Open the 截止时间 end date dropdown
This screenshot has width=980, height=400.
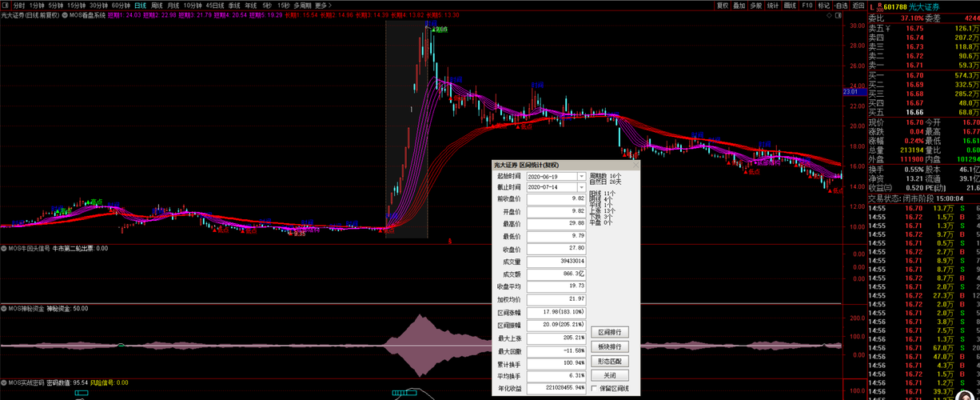coord(582,187)
